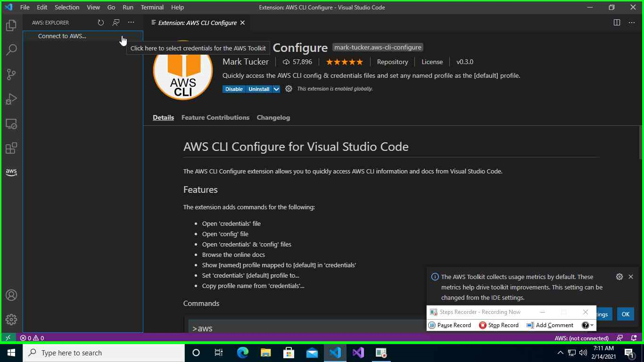
Task: Open notification settings gear icon
Action: [619, 277]
